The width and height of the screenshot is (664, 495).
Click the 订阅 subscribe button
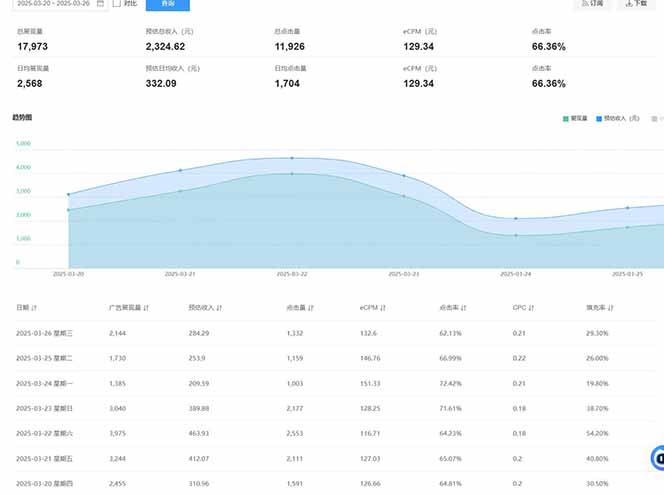pyautogui.click(x=592, y=4)
